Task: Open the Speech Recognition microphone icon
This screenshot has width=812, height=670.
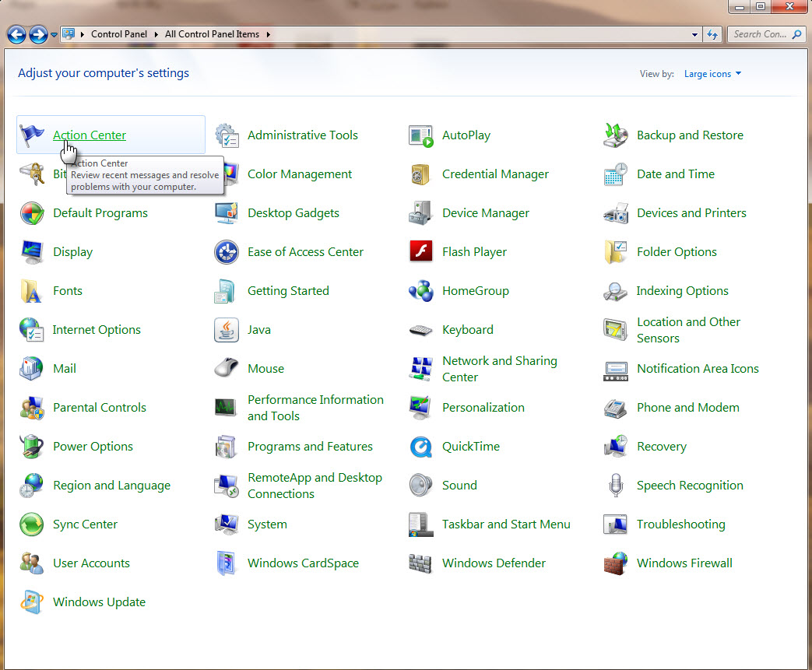Action: 616,485
